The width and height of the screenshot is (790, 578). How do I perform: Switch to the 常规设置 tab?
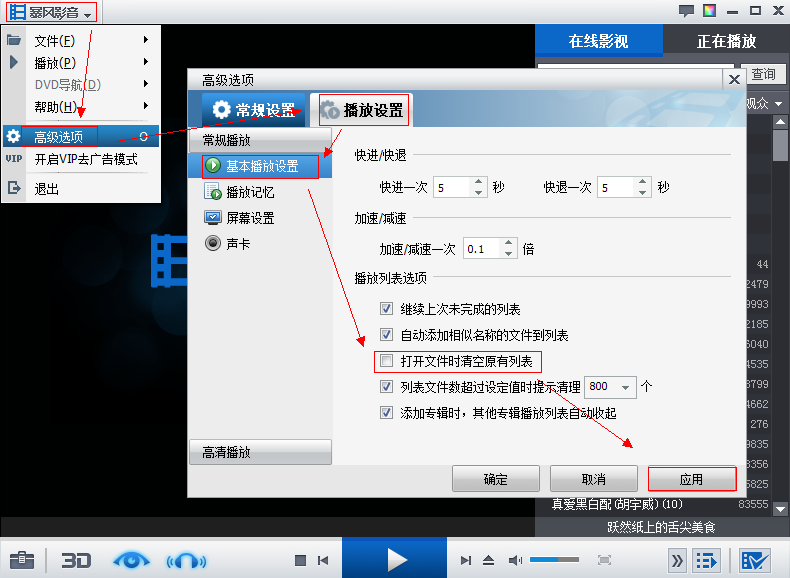(x=254, y=109)
